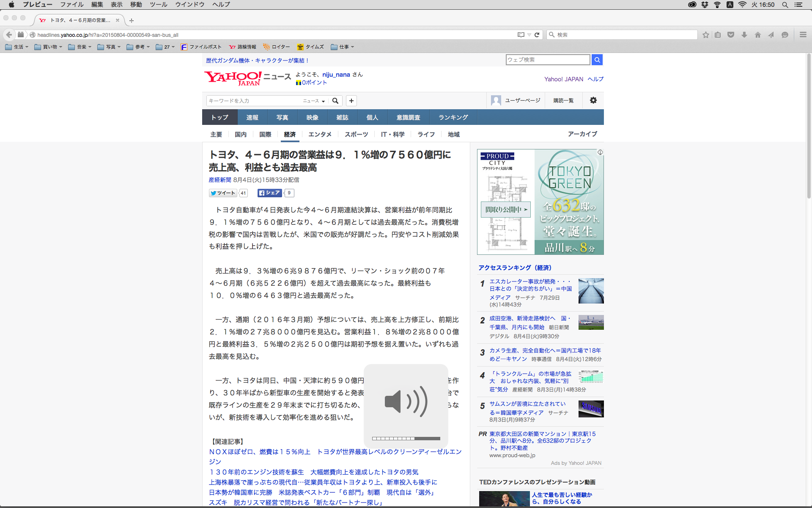Open the hamburger menu icon in browser
The image size is (812, 508).
803,35
